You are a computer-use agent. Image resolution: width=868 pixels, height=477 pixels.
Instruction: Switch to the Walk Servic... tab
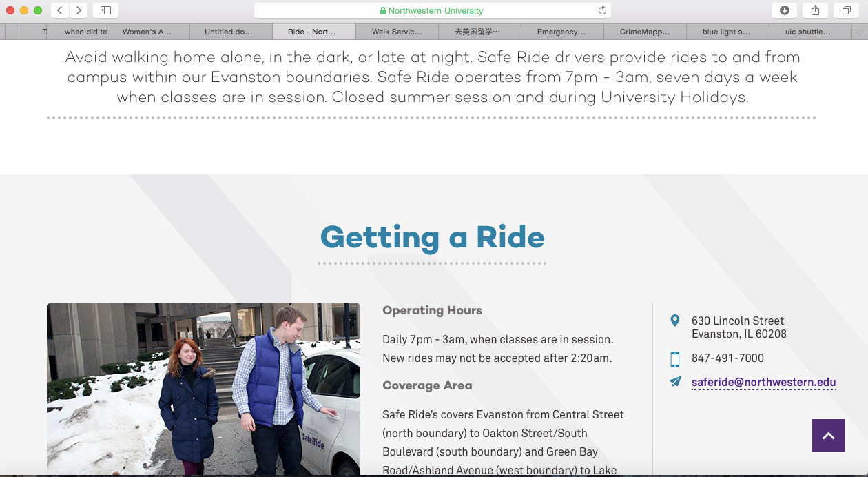pos(397,32)
